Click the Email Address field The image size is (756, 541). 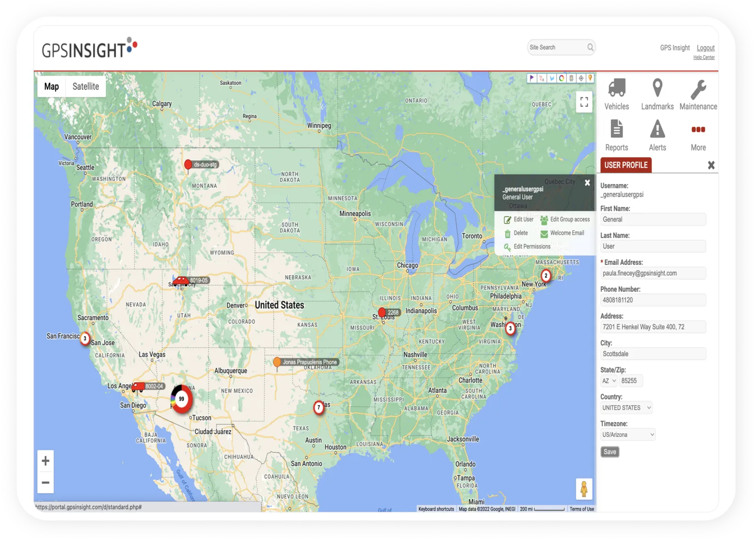(653, 273)
